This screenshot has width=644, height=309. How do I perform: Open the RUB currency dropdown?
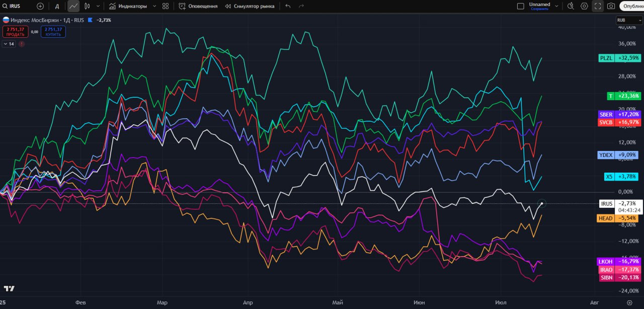pos(629,20)
